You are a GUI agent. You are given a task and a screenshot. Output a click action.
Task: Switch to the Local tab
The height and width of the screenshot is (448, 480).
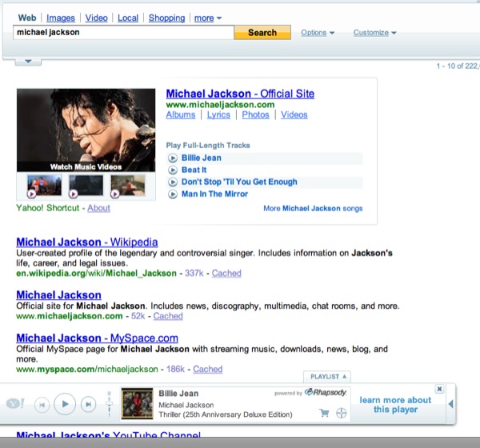[128, 18]
